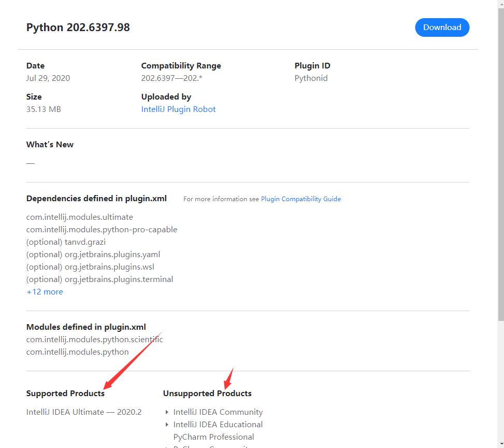Click the Compatibility Range label

click(x=181, y=66)
